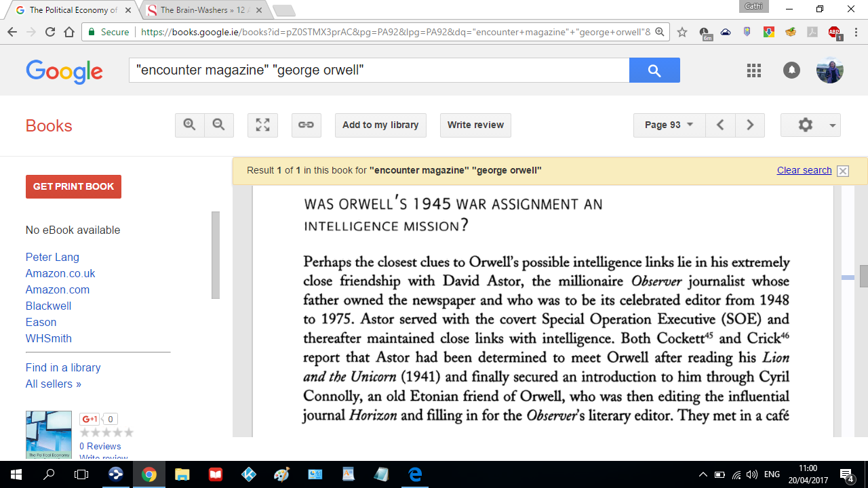Open the Page 93 dropdown
The image size is (868, 488).
point(669,125)
